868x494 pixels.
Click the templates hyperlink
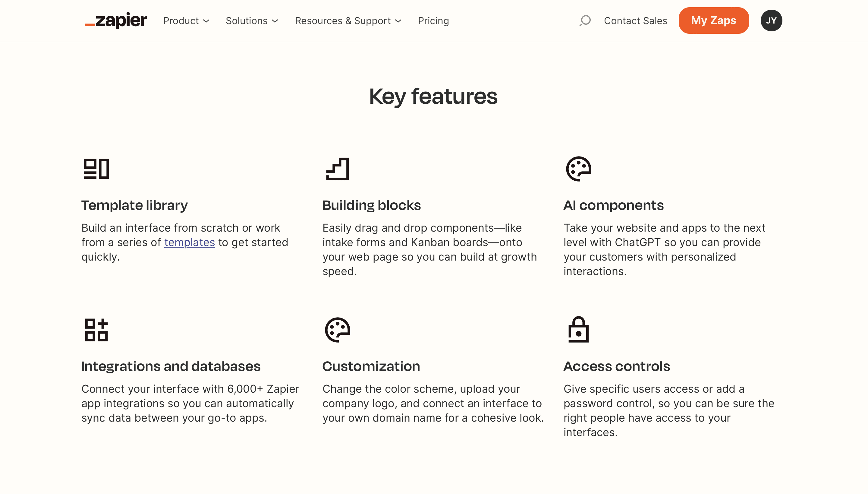pos(190,242)
